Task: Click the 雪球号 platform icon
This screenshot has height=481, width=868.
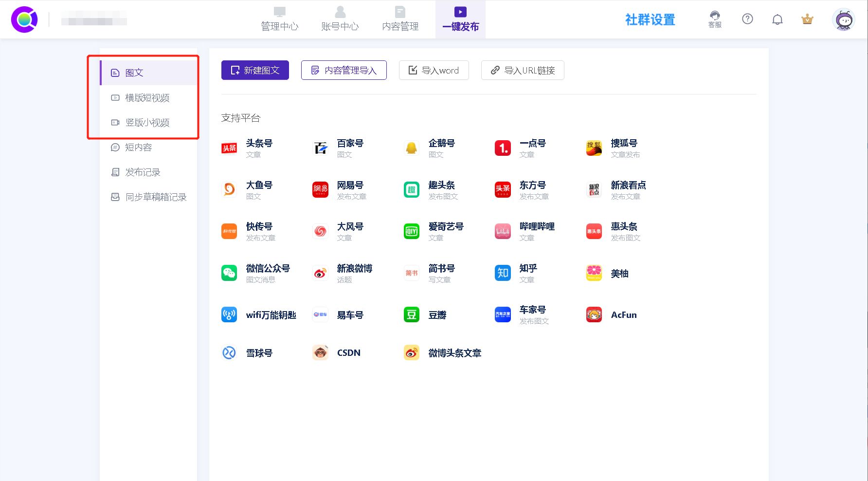Action: point(229,352)
